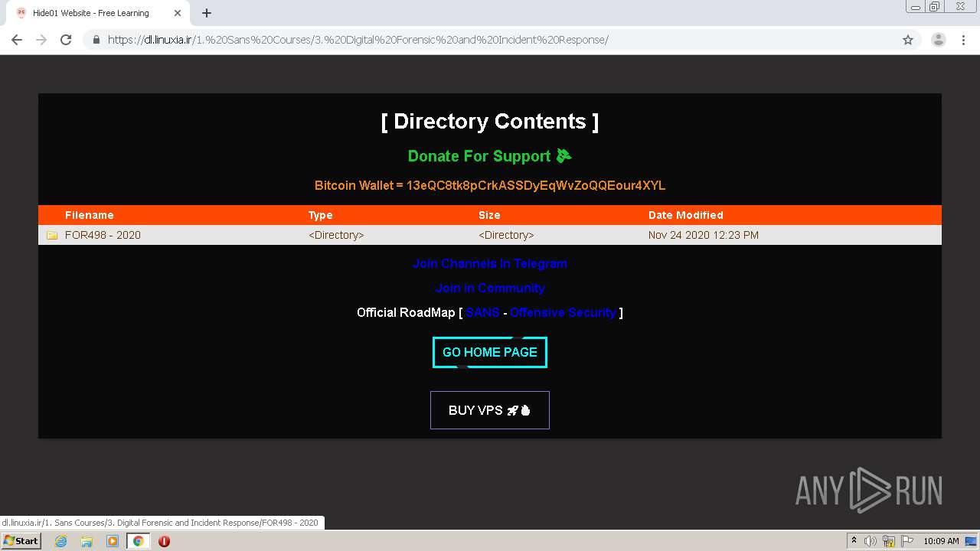Click Action Center flag tray icon
The width and height of the screenshot is (980, 551).
(906, 541)
